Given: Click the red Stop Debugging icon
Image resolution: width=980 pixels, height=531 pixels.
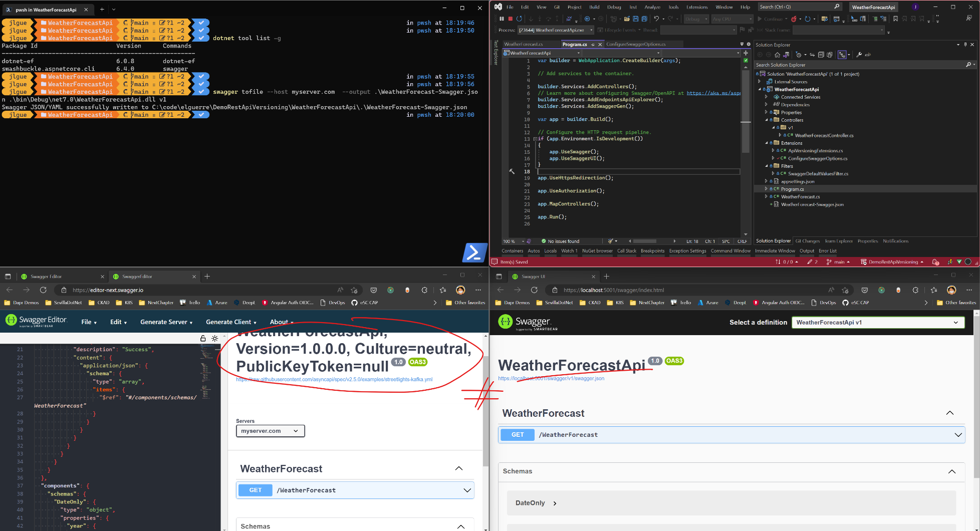Looking at the screenshot, I should point(511,19).
